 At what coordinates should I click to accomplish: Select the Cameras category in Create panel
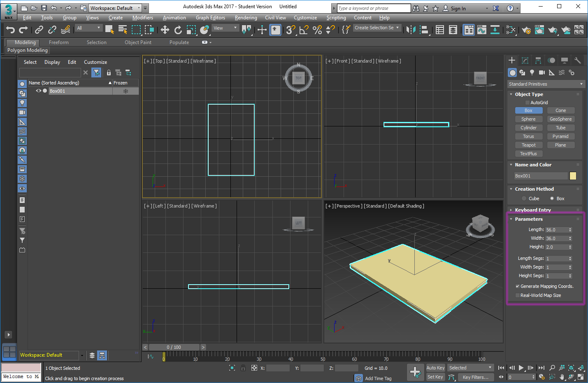[x=542, y=72]
